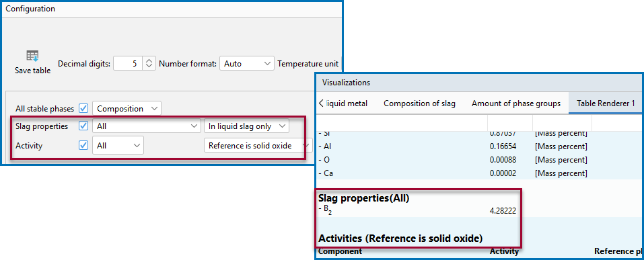Click the Save table icon

click(x=32, y=56)
